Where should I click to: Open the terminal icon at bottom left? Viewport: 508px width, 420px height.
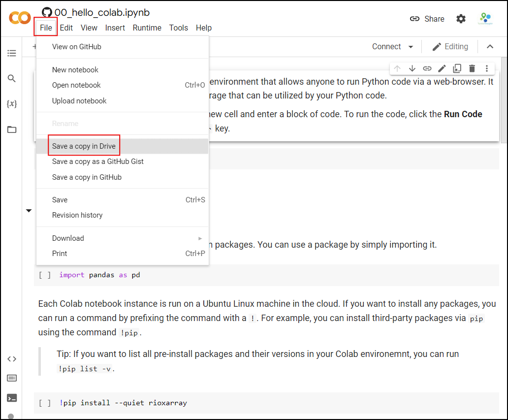pyautogui.click(x=11, y=398)
